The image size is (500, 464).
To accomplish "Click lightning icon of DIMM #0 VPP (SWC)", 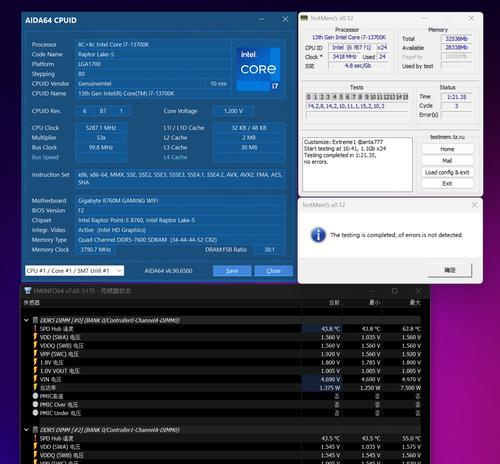I will (x=35, y=354).
